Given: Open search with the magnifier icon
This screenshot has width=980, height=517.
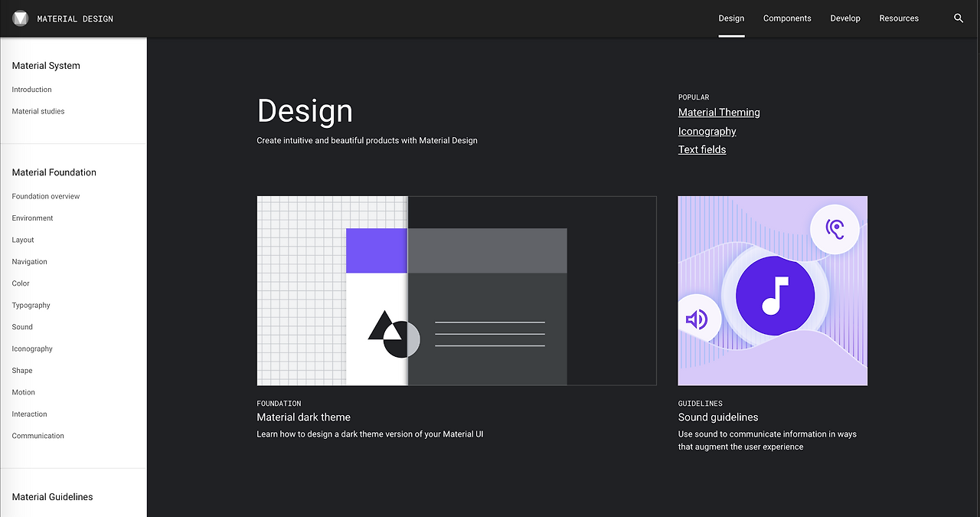Looking at the screenshot, I should click(x=959, y=18).
